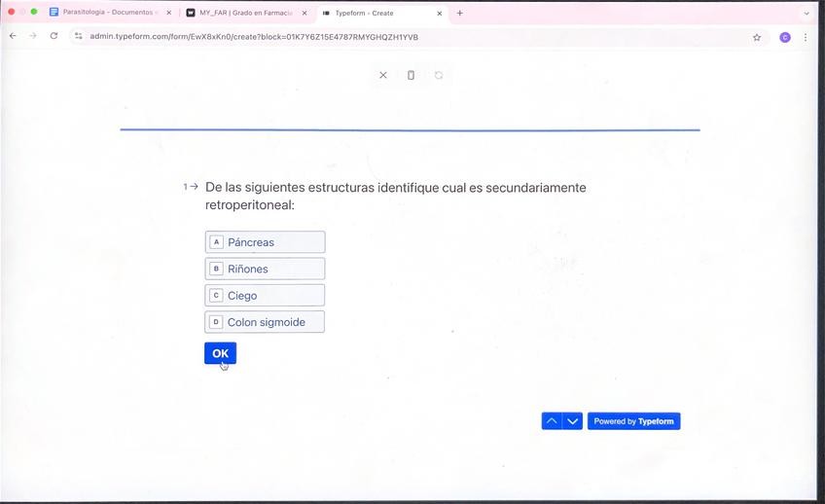The width and height of the screenshot is (825, 504).
Task: Switch to mobile preview device icon
Action: coord(411,75)
